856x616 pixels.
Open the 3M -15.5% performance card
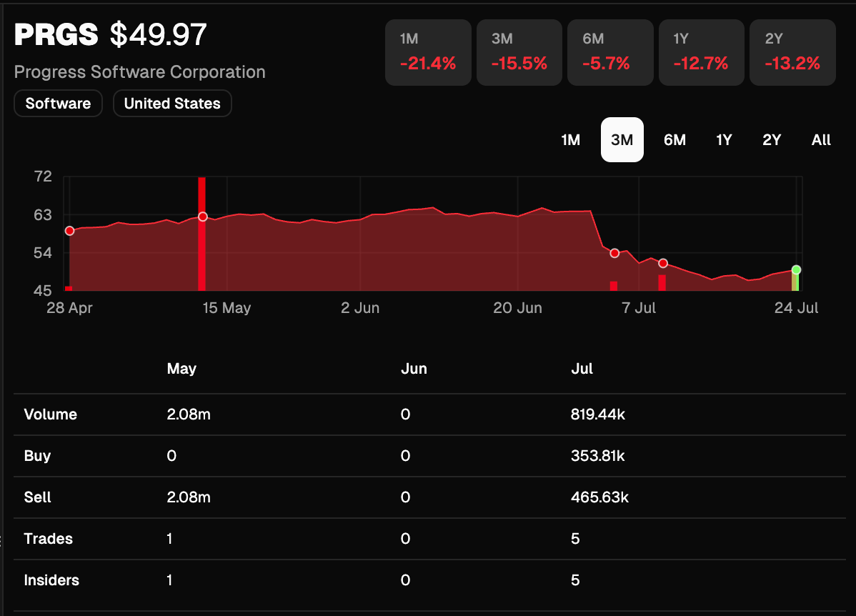tap(519, 52)
